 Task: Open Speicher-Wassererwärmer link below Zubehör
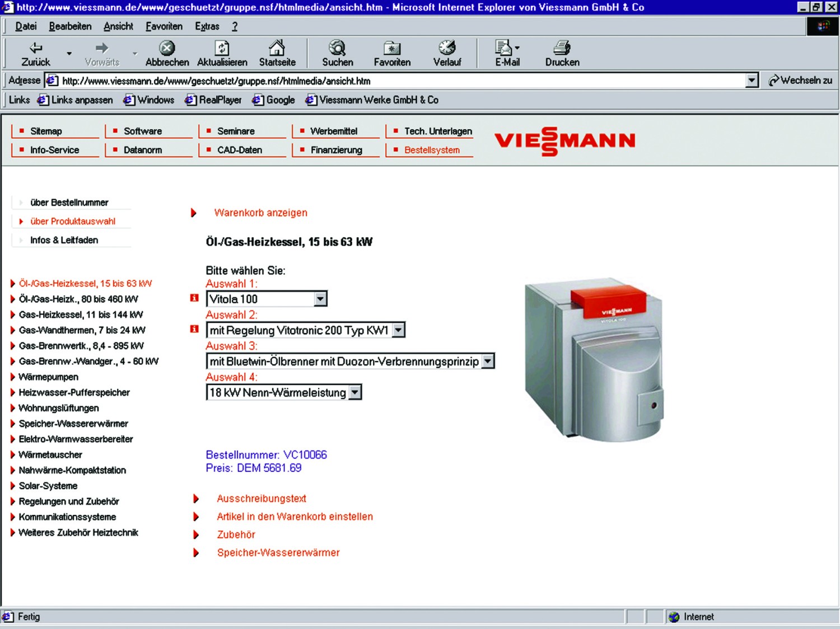(x=278, y=552)
